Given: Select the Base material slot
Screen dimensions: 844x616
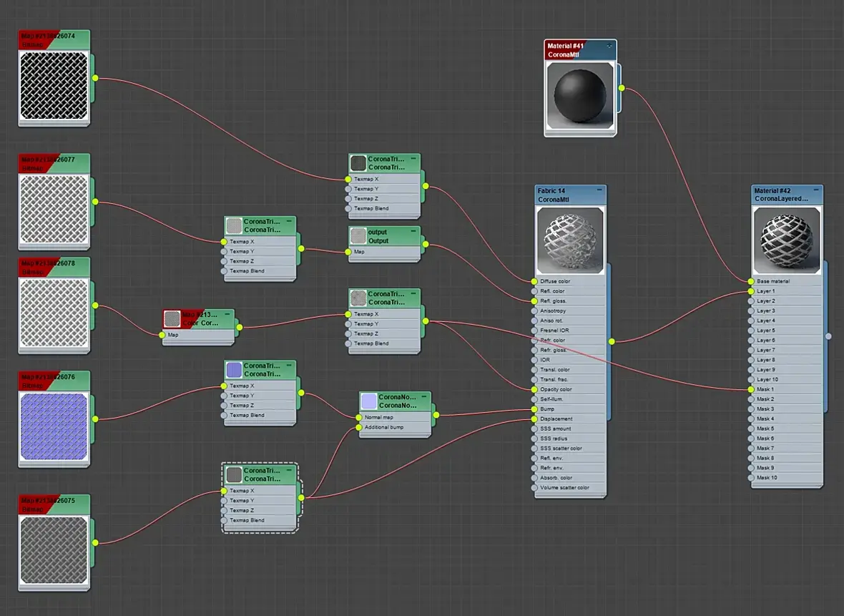Looking at the screenshot, I should 786,281.
